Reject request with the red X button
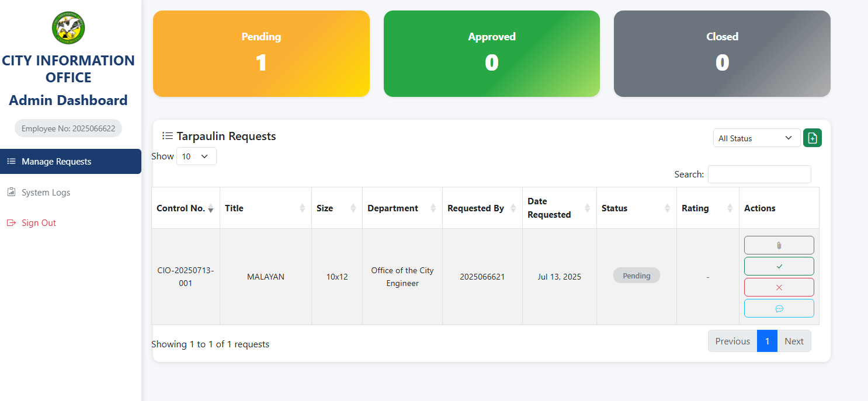Viewport: 868px width, 401px height. pos(779,287)
